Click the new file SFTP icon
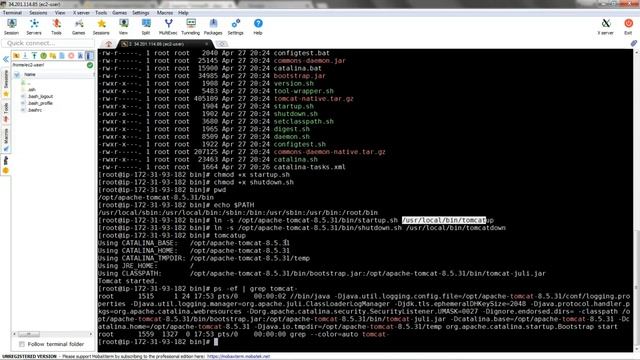The image size is (640, 360). (x=62, y=56)
